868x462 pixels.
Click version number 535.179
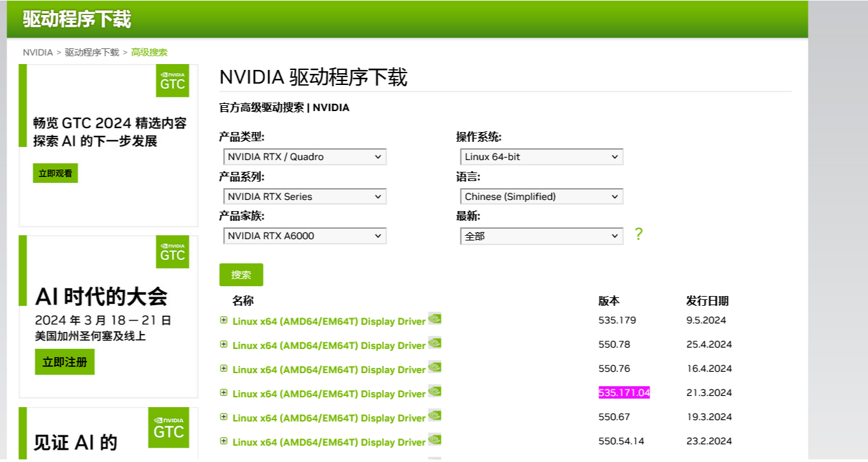tap(617, 320)
